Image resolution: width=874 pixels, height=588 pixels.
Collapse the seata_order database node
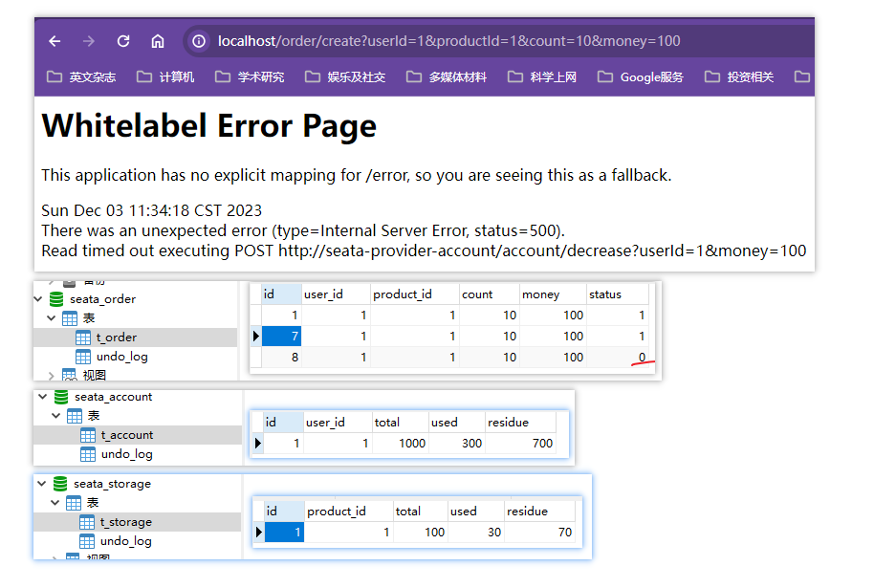pyautogui.click(x=40, y=299)
